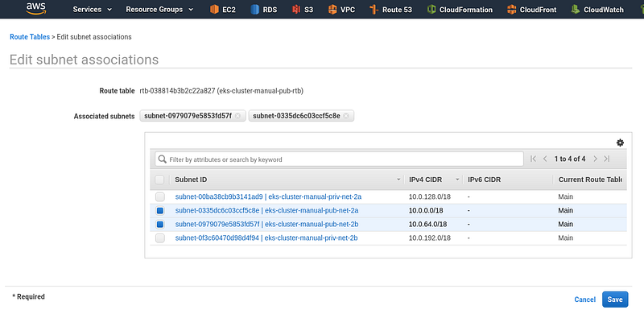
Task: Open the S3 service shortcut icon
Action: [x=296, y=10]
